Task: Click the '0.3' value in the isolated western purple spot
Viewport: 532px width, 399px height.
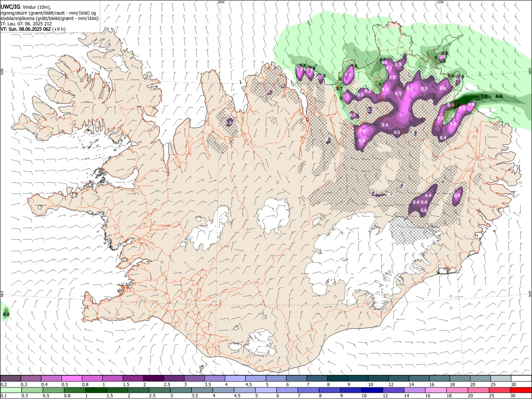Action: coord(229,123)
